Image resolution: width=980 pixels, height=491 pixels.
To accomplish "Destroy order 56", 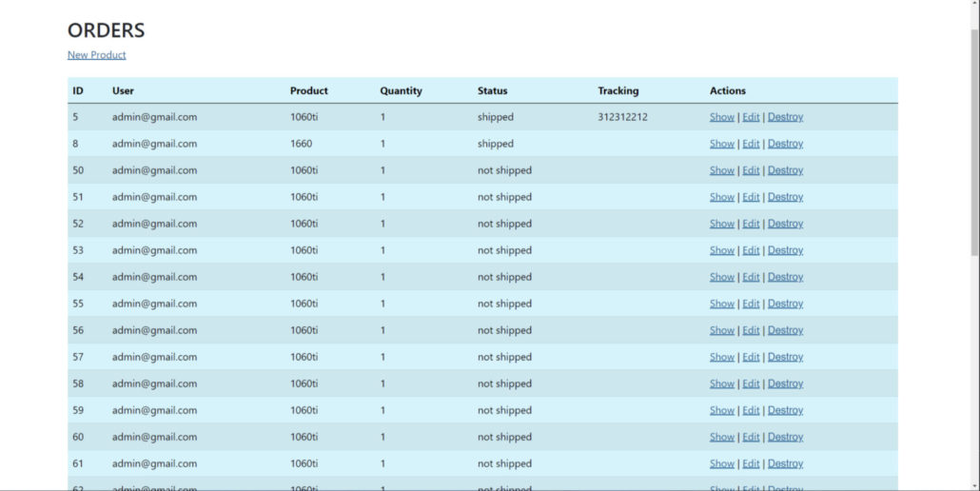I will pyautogui.click(x=785, y=330).
